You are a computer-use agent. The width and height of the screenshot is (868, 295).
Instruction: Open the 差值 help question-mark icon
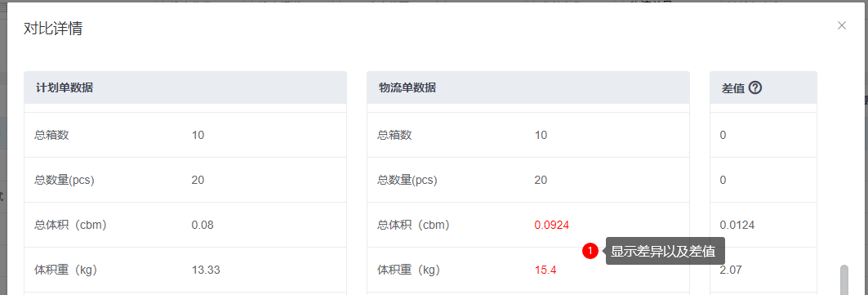click(x=755, y=87)
